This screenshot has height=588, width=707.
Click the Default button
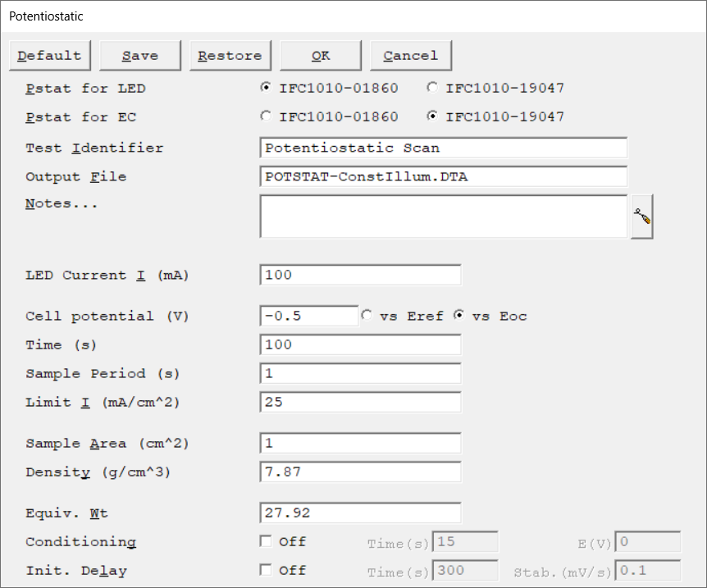pyautogui.click(x=50, y=56)
